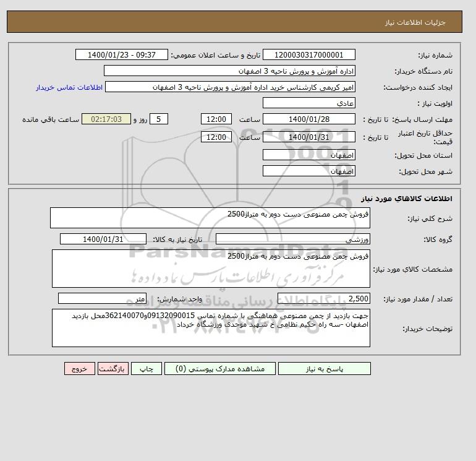Open مشاهده مدارک پیوستی (0) button

tap(220, 369)
